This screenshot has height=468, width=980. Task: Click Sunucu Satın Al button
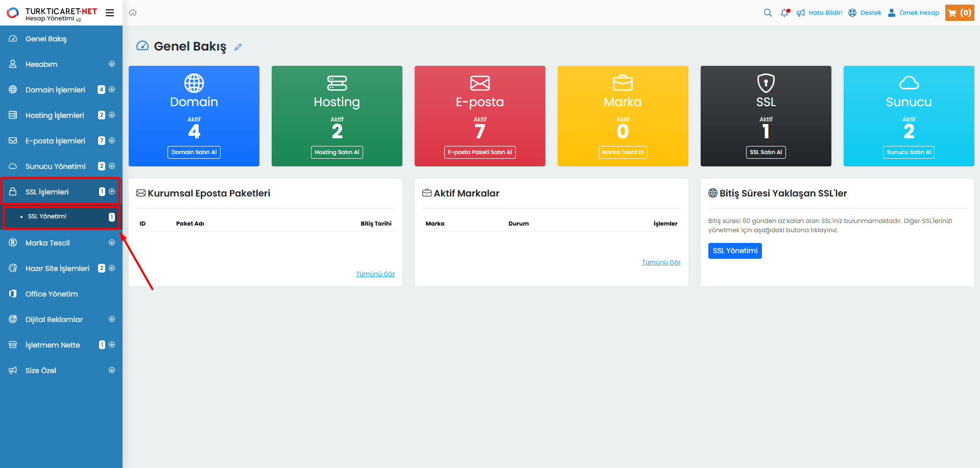[x=909, y=152]
